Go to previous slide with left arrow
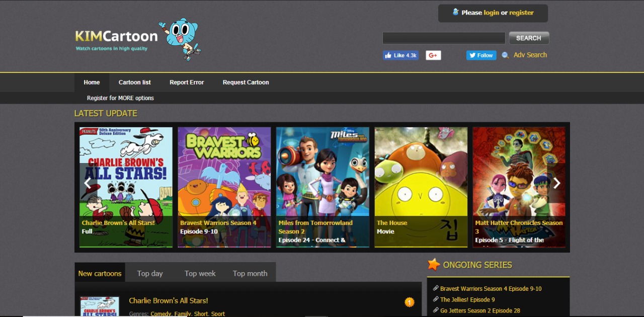This screenshot has width=644, height=317. pyautogui.click(x=88, y=183)
